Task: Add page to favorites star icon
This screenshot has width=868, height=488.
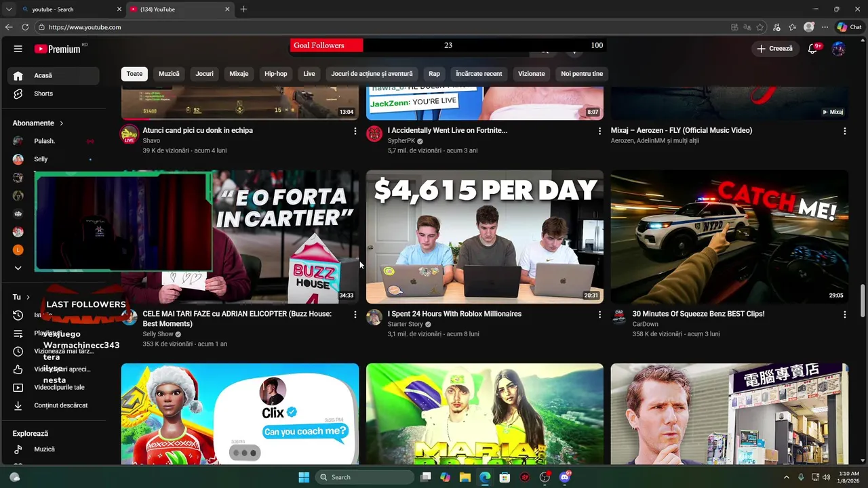Action: coord(760,27)
